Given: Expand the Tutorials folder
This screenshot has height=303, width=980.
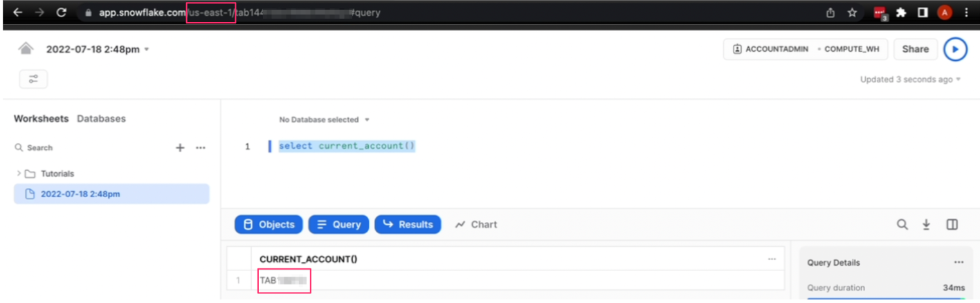Looking at the screenshot, I should point(19,174).
